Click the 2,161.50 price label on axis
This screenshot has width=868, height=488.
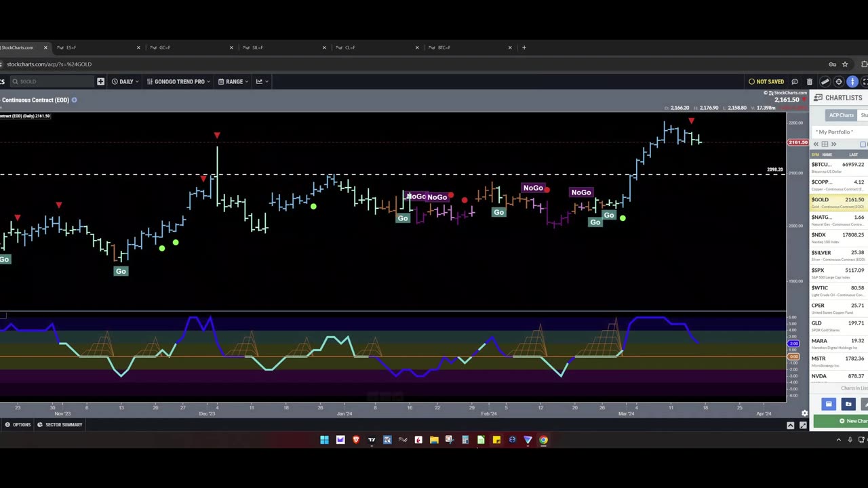[797, 142]
